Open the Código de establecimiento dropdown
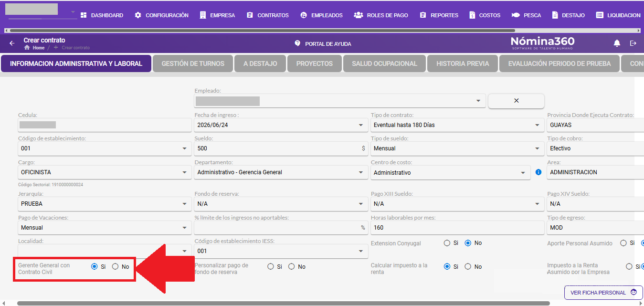 pos(105,148)
